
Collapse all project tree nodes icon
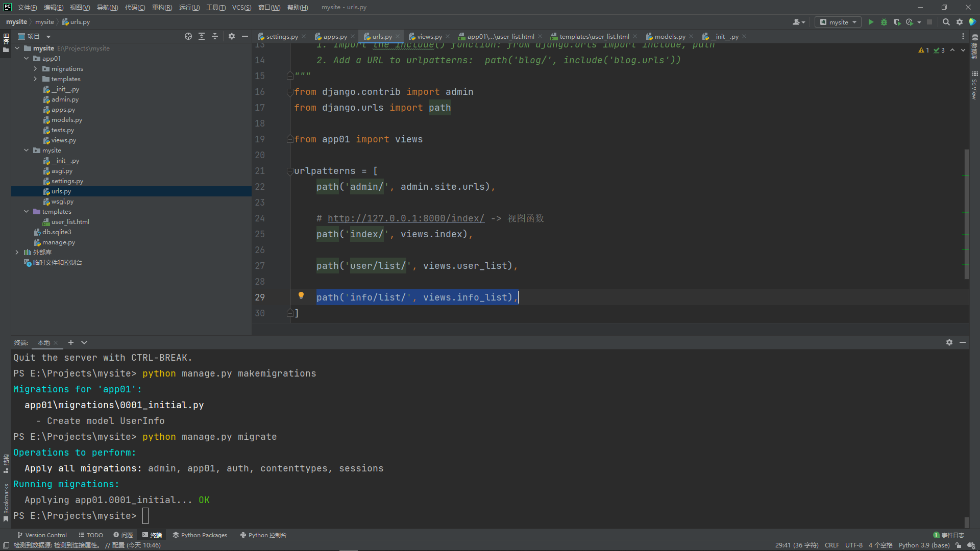click(x=215, y=36)
